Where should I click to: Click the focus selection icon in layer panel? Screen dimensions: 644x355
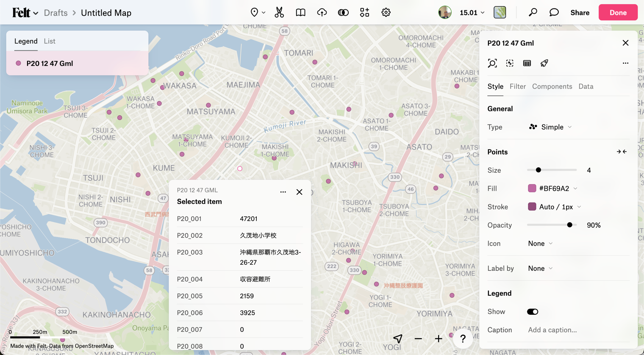510,63
